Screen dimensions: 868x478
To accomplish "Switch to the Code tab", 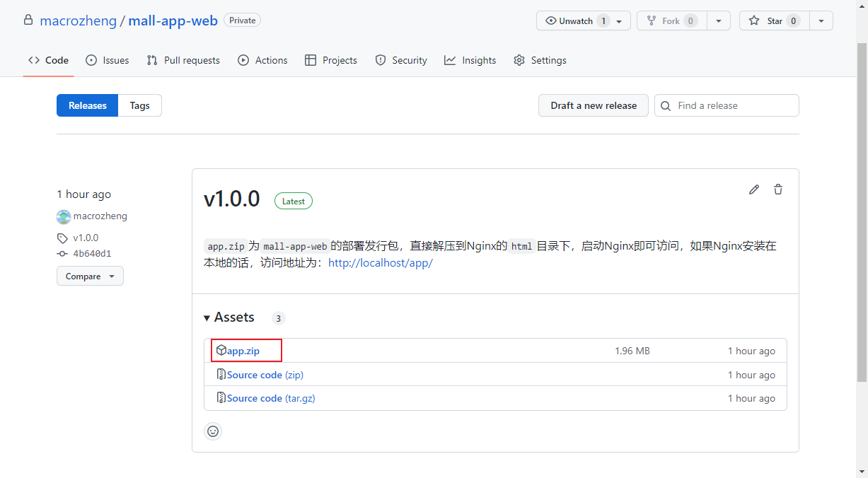I will 48,60.
